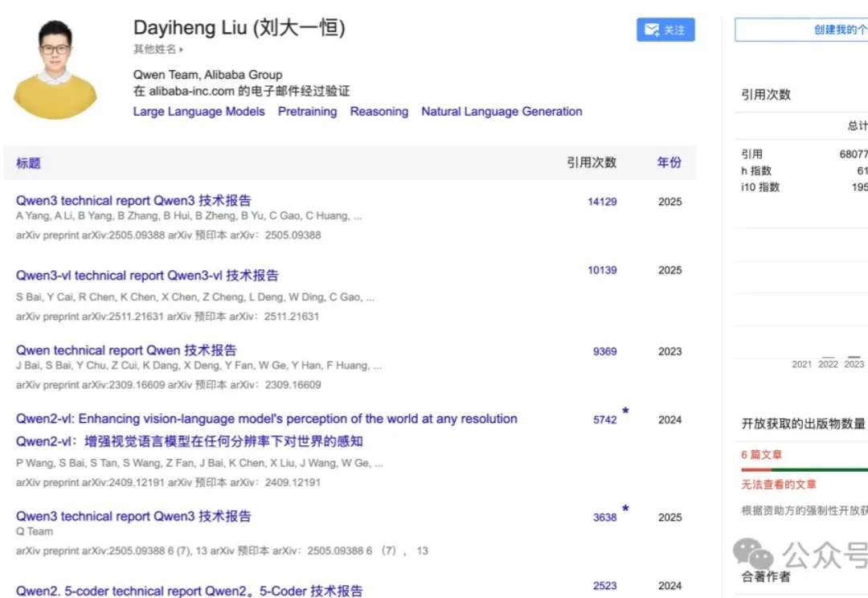Click the author list starting with S Bai, Y Cai
This screenshot has height=598, width=868.
click(x=194, y=297)
